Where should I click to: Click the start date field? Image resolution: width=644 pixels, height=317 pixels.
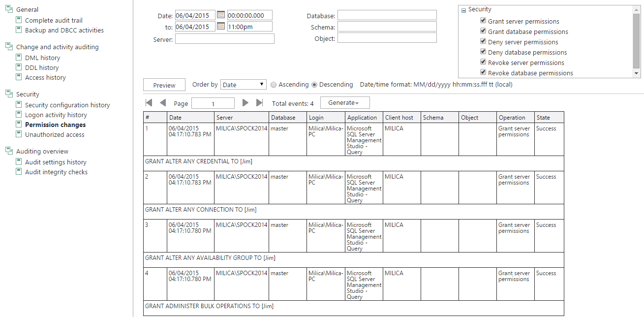coord(195,15)
